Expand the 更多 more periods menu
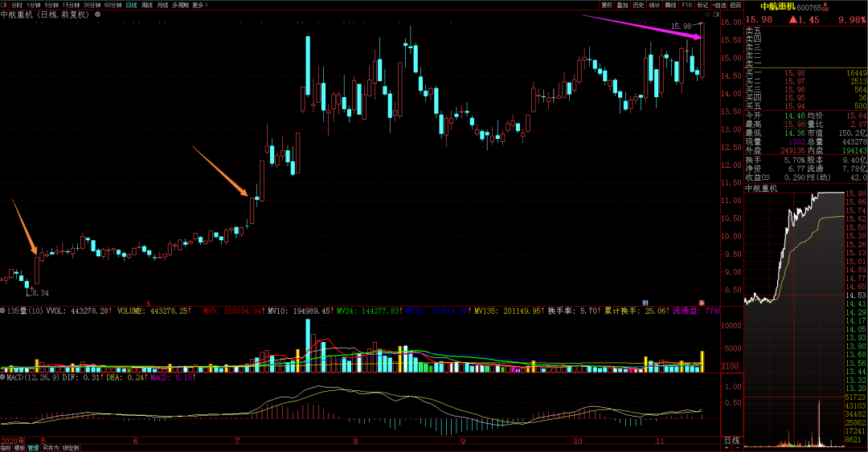 coord(199,5)
